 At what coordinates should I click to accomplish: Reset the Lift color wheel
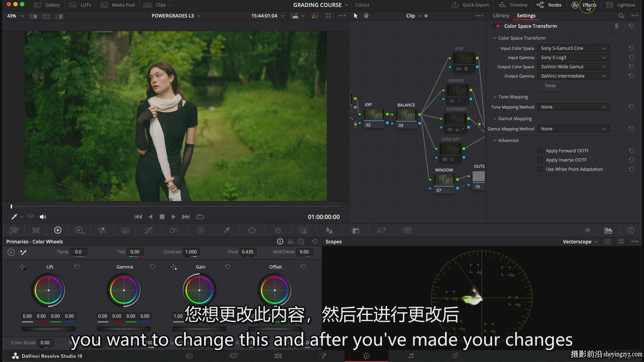pyautogui.click(x=77, y=267)
